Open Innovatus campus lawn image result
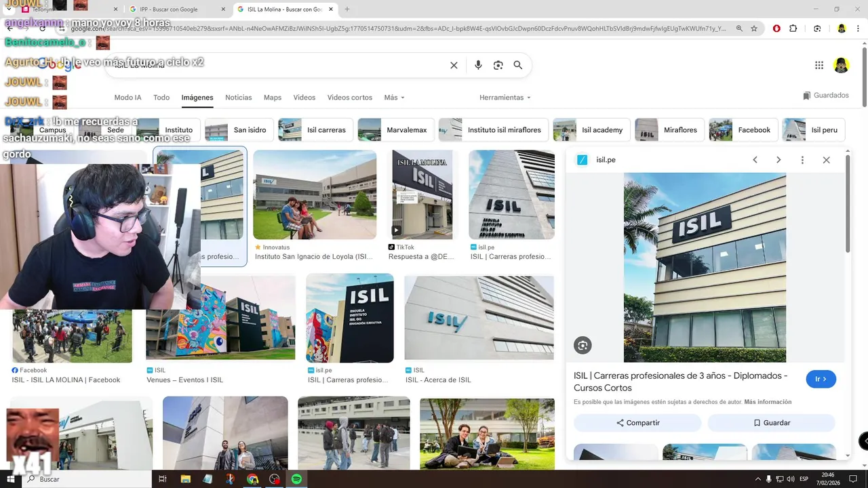Viewport: 868px width, 488px height. 315,195
